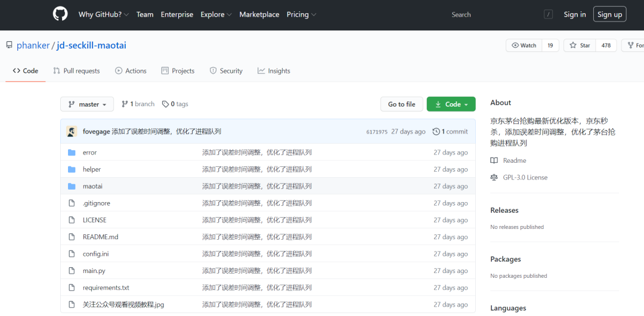Click the file icon for config.ini
Screen dimensions: 644x316
[72, 253]
